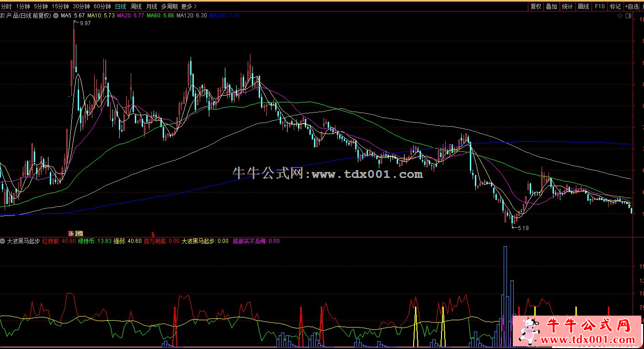Click the 榜 marker icon below chart
The height and width of the screenshot is (349, 644).
80,233
